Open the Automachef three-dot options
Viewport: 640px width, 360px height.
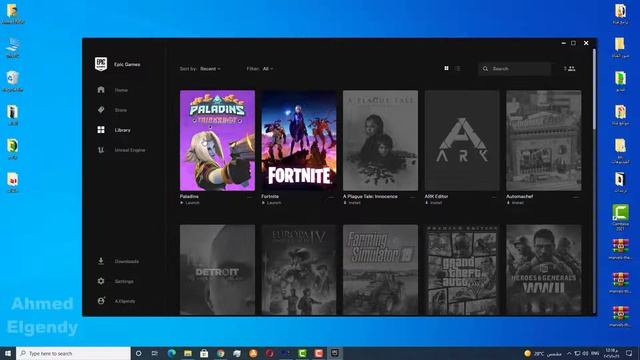click(x=576, y=197)
